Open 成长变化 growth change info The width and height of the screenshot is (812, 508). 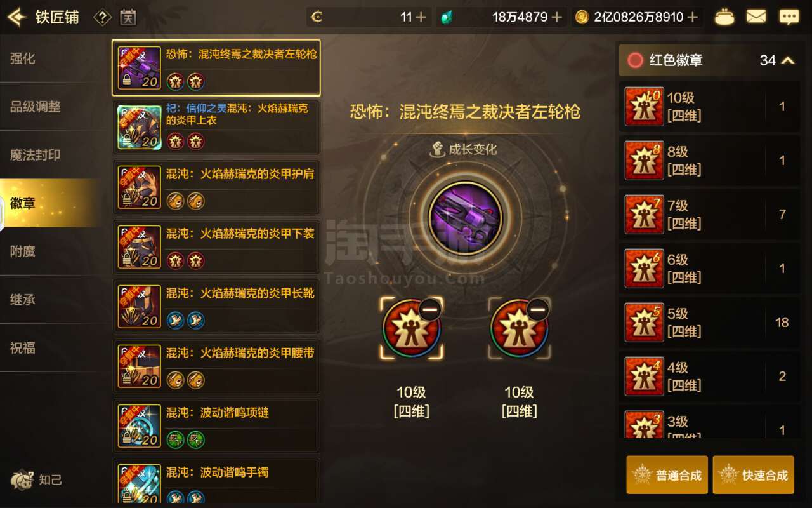tap(465, 149)
